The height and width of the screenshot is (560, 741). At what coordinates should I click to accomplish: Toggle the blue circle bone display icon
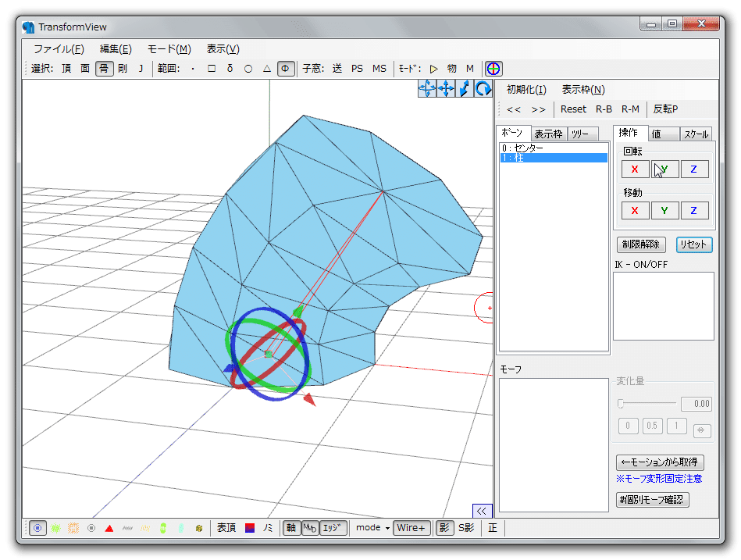(37, 528)
